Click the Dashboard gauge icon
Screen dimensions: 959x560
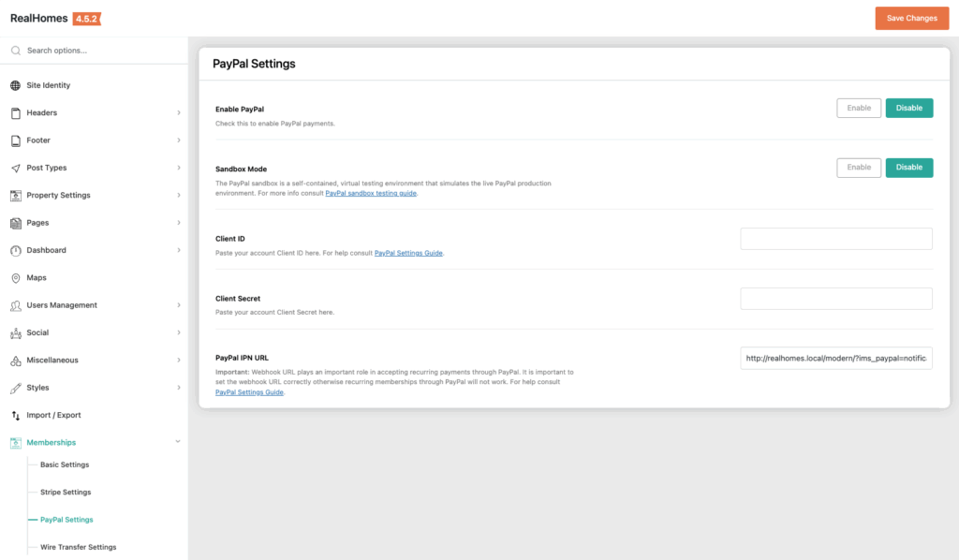click(x=15, y=250)
